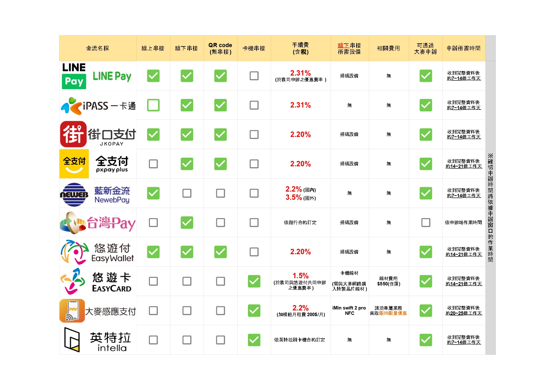Click the 申辦所需時間 column header
555x392 pixels.
point(463,48)
